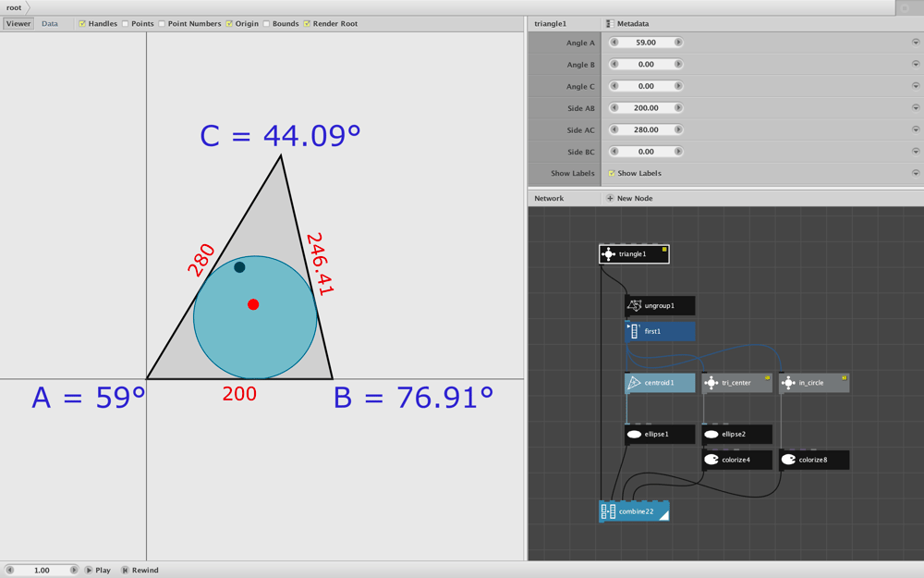Screen dimensions: 924x578
Task: Click the Side AB value field
Action: (646, 108)
